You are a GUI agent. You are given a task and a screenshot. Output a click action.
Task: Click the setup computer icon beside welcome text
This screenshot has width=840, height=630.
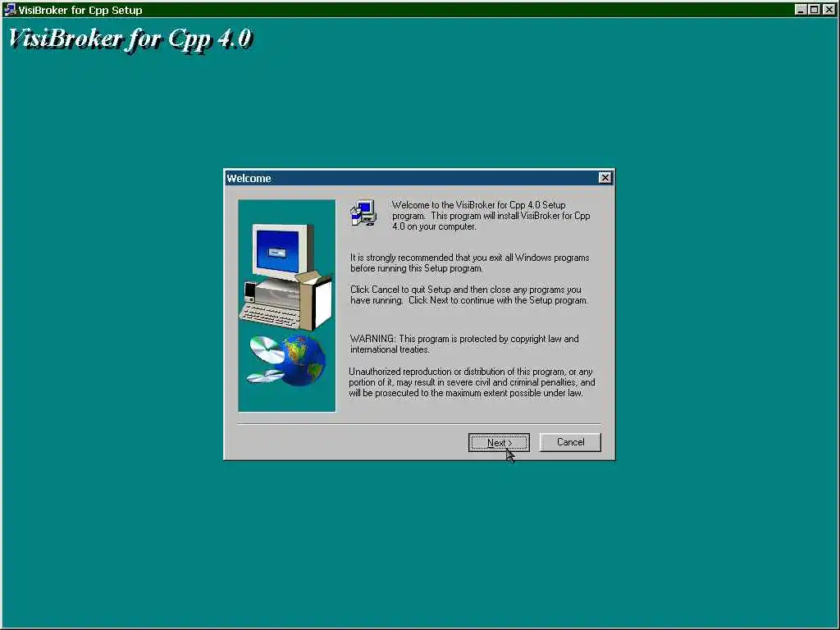[x=363, y=213]
